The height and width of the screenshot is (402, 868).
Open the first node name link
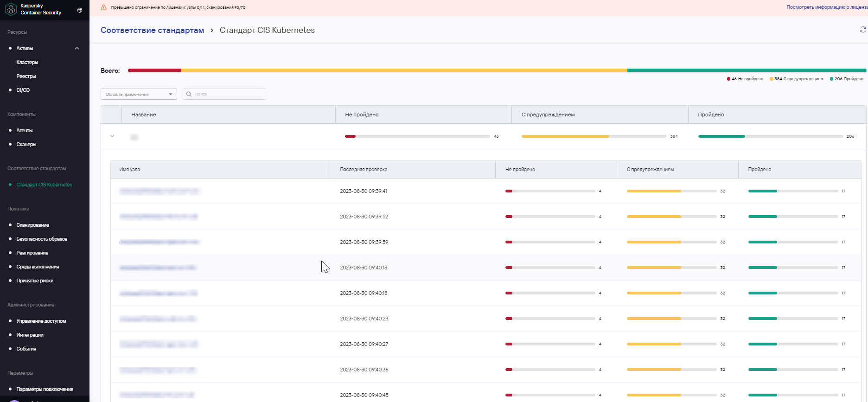(x=159, y=191)
